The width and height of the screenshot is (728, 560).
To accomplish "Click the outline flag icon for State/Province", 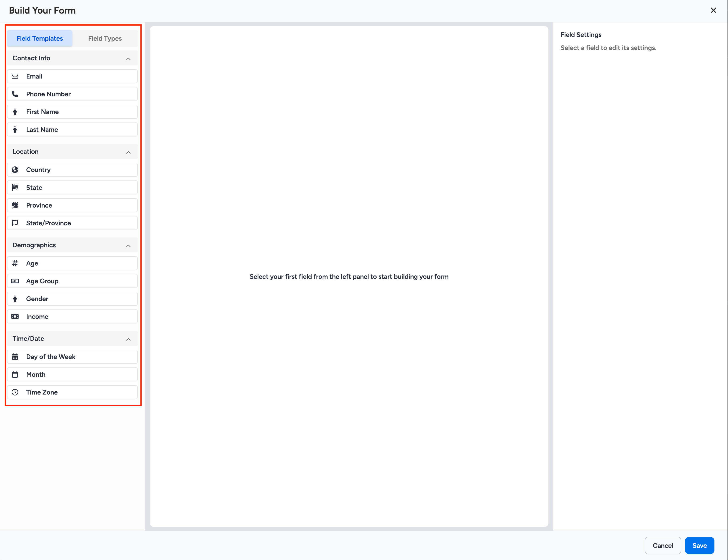I will [15, 223].
